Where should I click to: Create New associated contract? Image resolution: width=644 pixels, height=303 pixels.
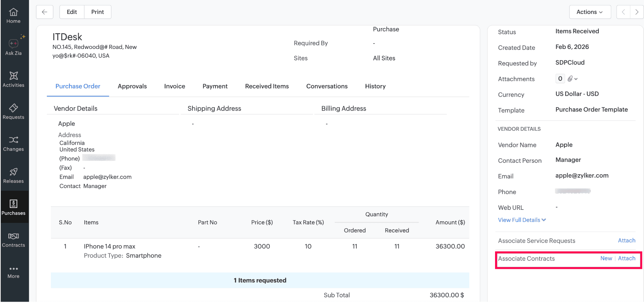point(606,258)
